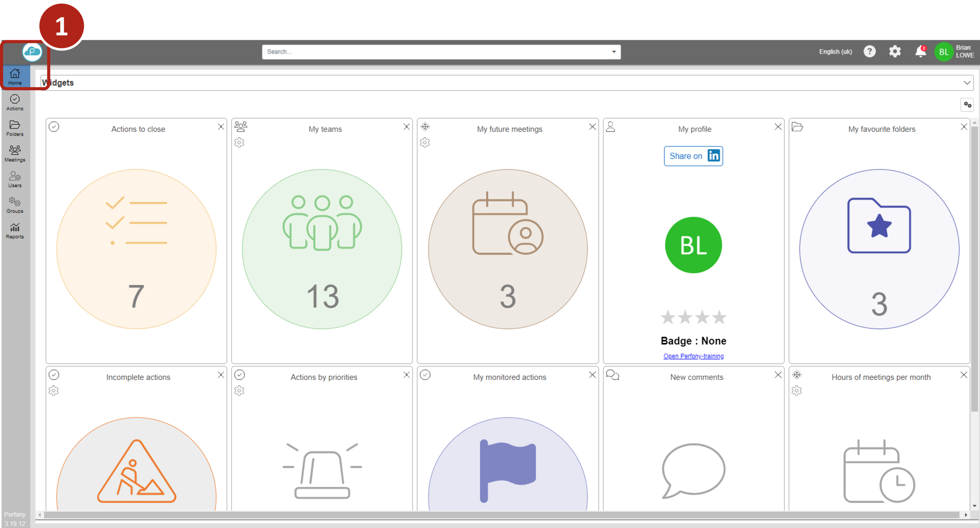Open the settings gear in top bar

[x=895, y=51]
